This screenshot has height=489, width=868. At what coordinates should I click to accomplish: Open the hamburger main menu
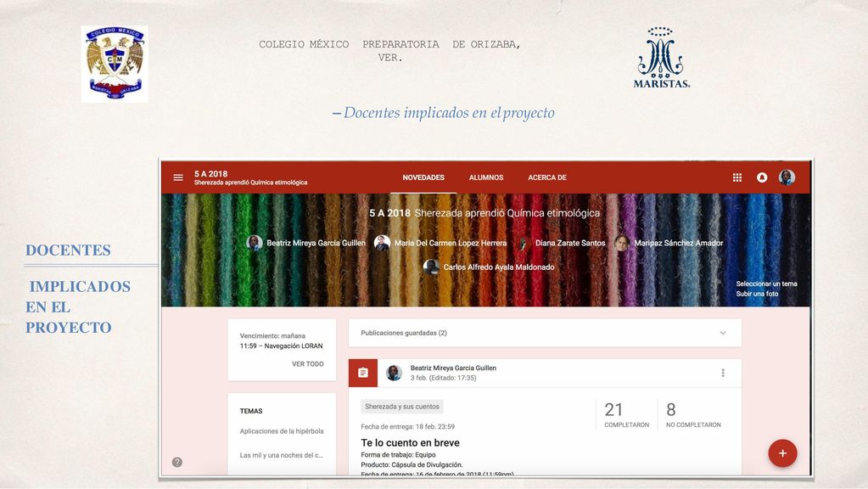[178, 177]
